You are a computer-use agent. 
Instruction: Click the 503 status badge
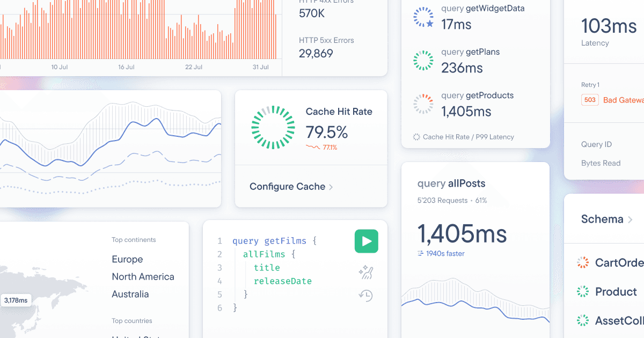[590, 100]
